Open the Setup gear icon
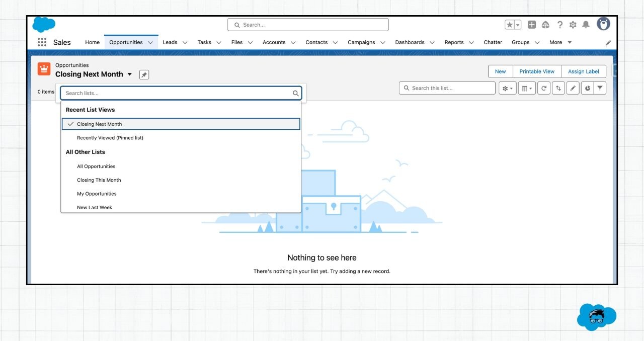Viewport: 644px width, 341px height. 573,25
